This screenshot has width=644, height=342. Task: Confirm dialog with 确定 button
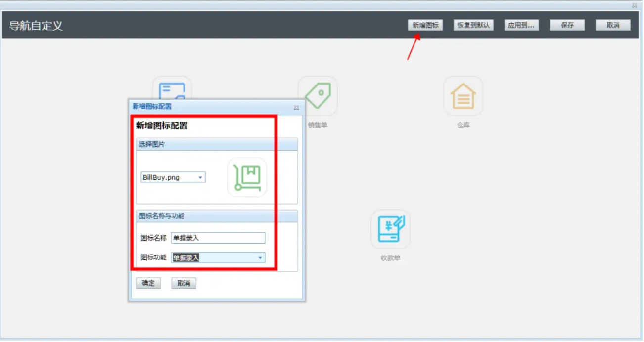[x=148, y=283]
